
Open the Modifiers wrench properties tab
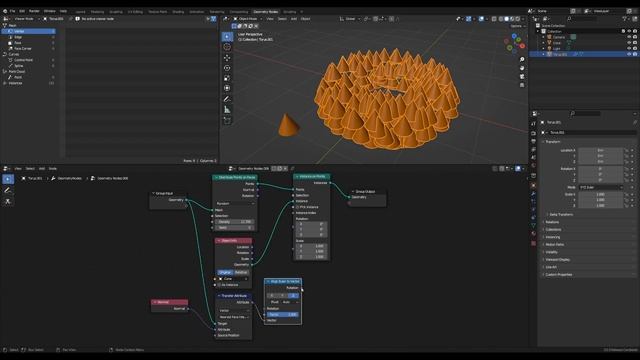533,193
